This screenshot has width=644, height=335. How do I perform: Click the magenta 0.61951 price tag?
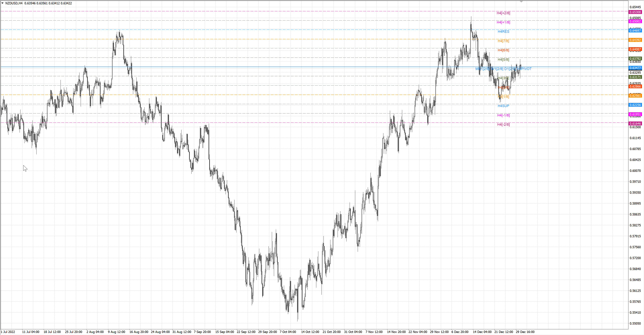click(x=635, y=114)
